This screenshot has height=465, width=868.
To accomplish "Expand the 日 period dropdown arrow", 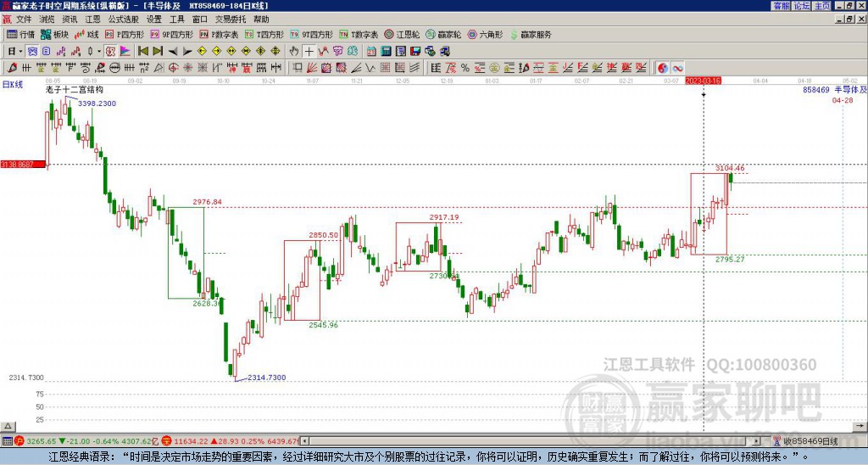I will tap(20, 52).
